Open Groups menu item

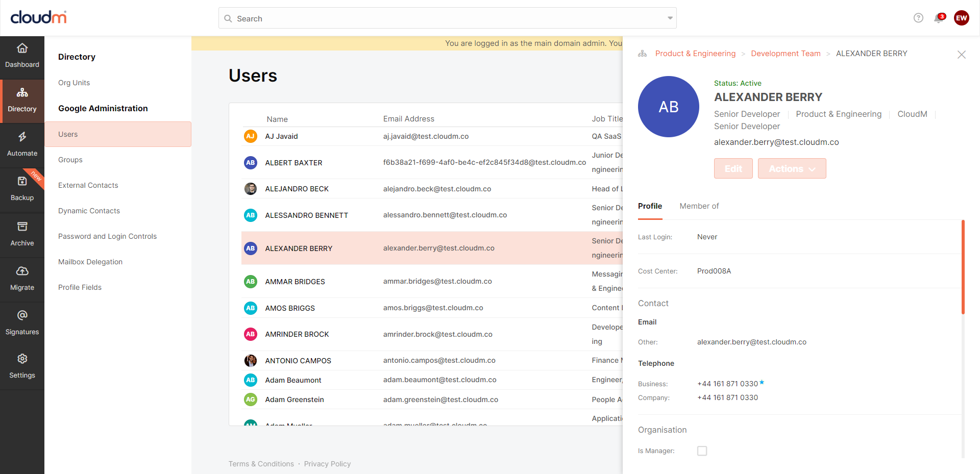tap(70, 160)
